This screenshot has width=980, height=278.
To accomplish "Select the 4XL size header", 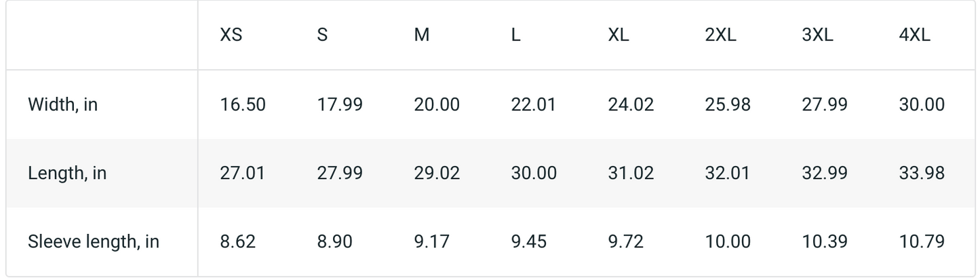I will coord(915,35).
